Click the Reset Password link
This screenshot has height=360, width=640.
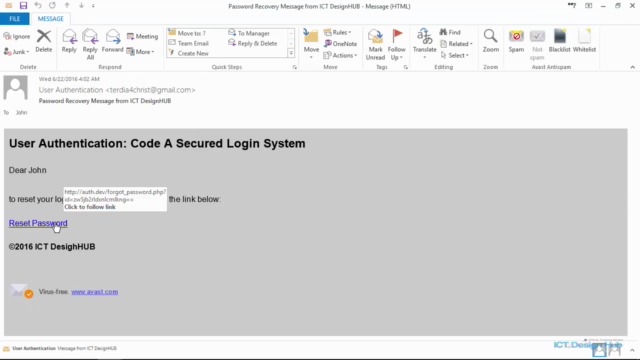pos(38,223)
